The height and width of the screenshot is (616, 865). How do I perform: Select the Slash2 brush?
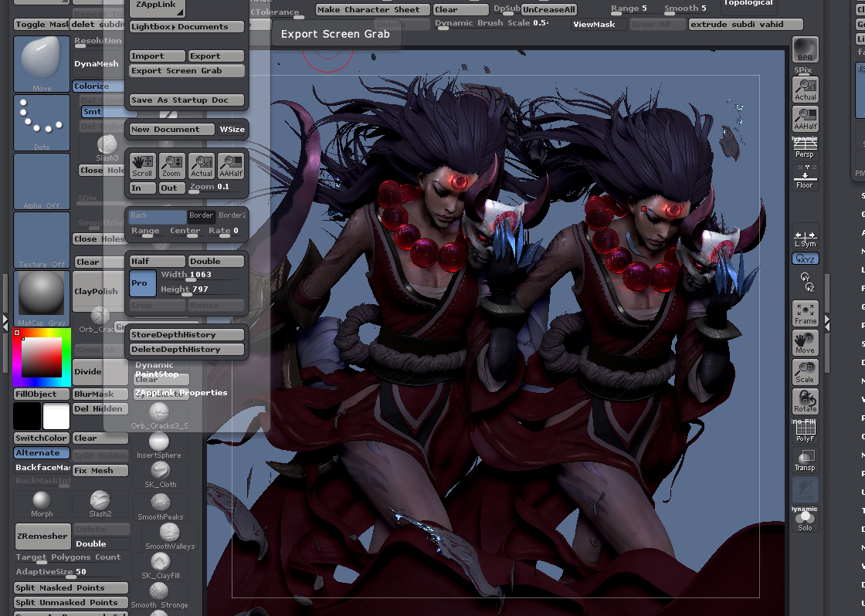pos(100,504)
